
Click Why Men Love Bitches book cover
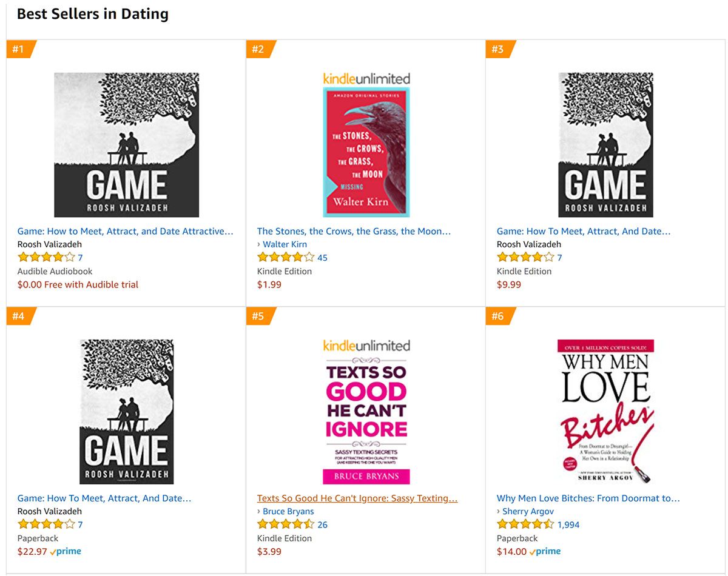(605, 412)
